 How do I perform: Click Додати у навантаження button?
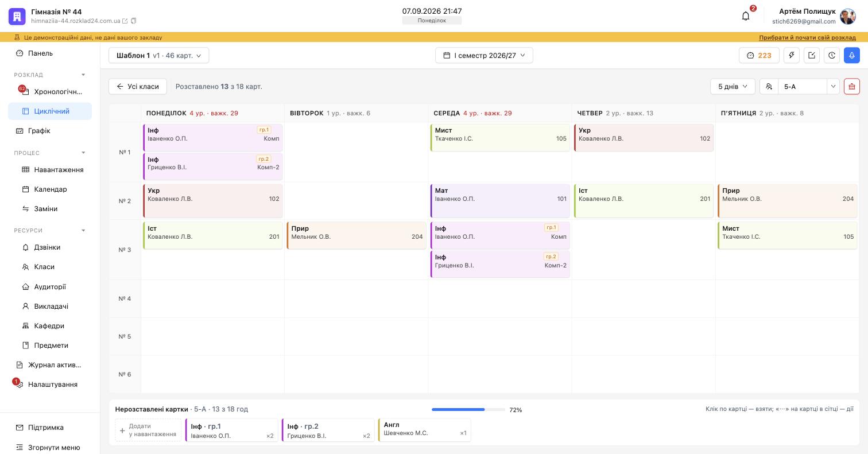point(148,430)
